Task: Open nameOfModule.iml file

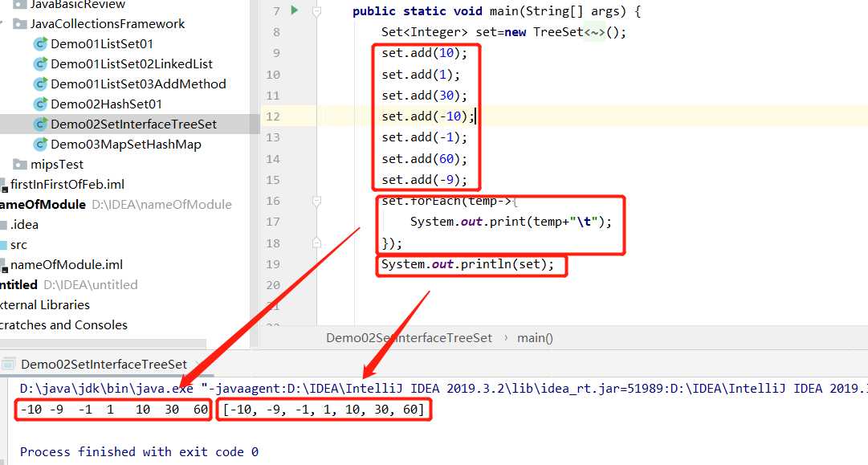Action: pos(67,264)
